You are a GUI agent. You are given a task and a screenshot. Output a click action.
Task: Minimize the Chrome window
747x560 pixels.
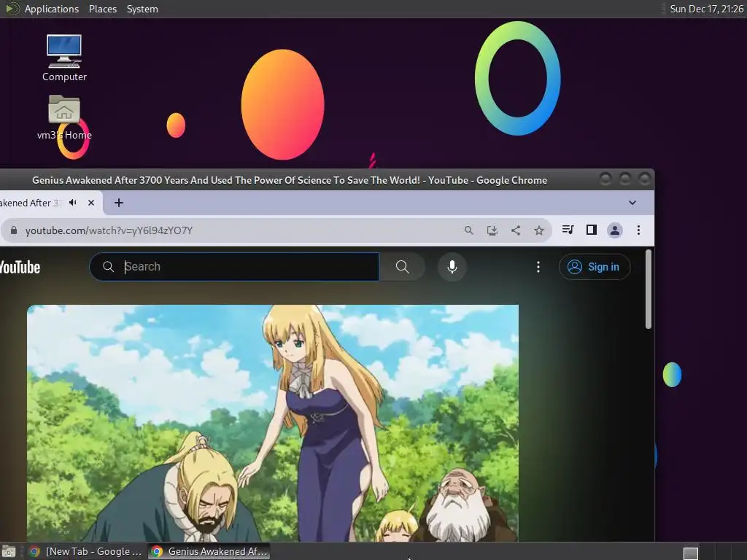tap(605, 179)
